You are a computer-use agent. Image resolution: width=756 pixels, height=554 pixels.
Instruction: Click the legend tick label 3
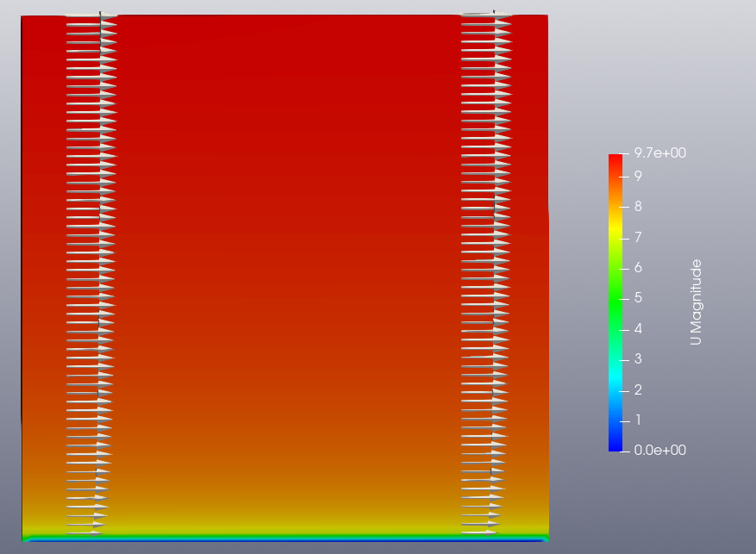click(638, 359)
